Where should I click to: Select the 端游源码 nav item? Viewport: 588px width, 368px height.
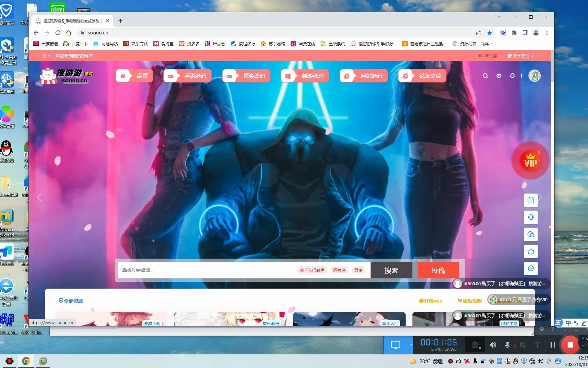(x=305, y=76)
